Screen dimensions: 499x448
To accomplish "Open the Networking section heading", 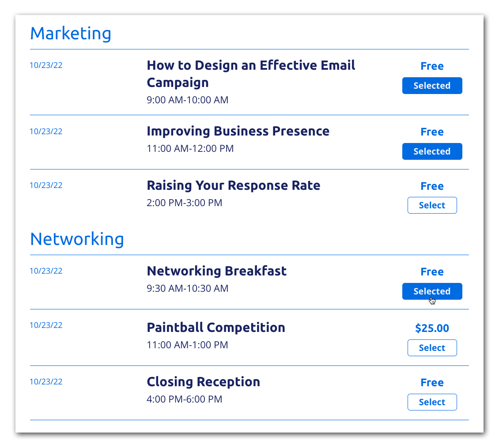I will (77, 239).
